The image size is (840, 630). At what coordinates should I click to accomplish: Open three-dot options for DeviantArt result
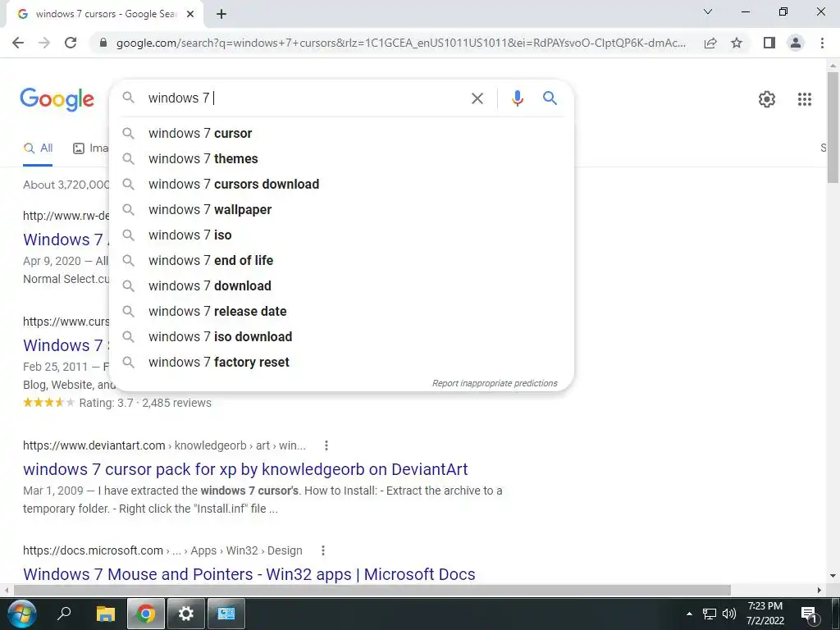click(x=326, y=445)
